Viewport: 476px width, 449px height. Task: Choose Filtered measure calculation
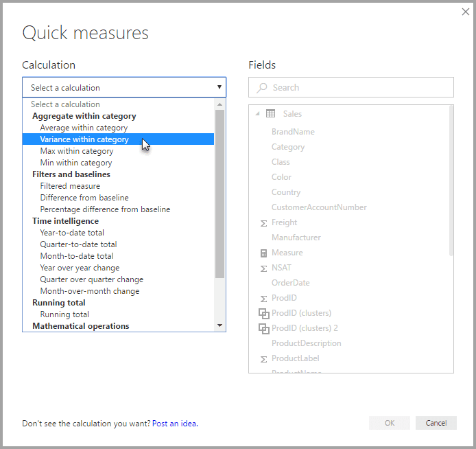pyautogui.click(x=118, y=186)
